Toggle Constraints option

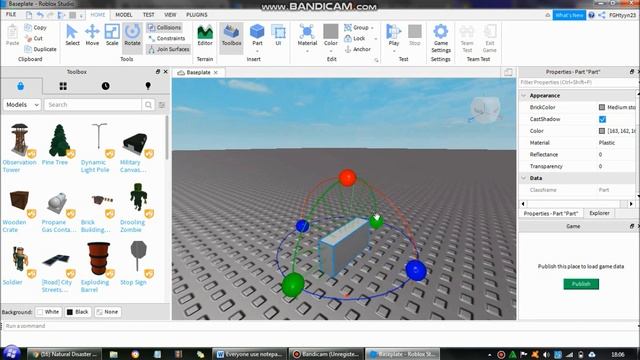(167, 38)
